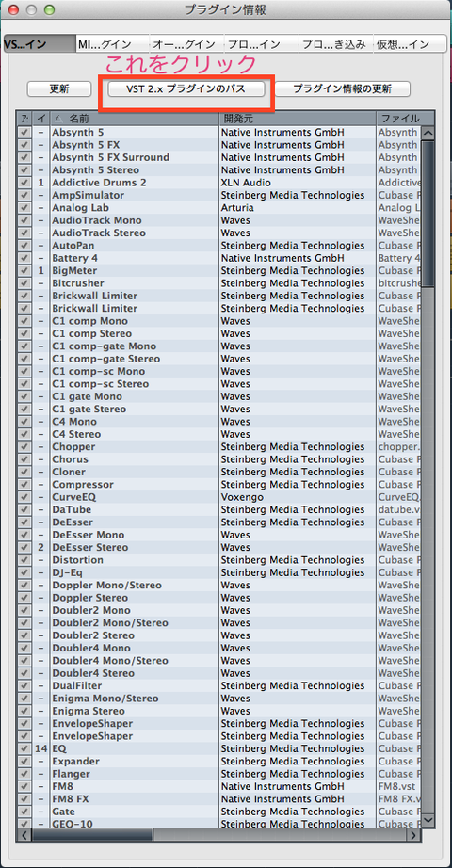Select the EQ row
Screen dimensions: 452x868
tap(220, 748)
